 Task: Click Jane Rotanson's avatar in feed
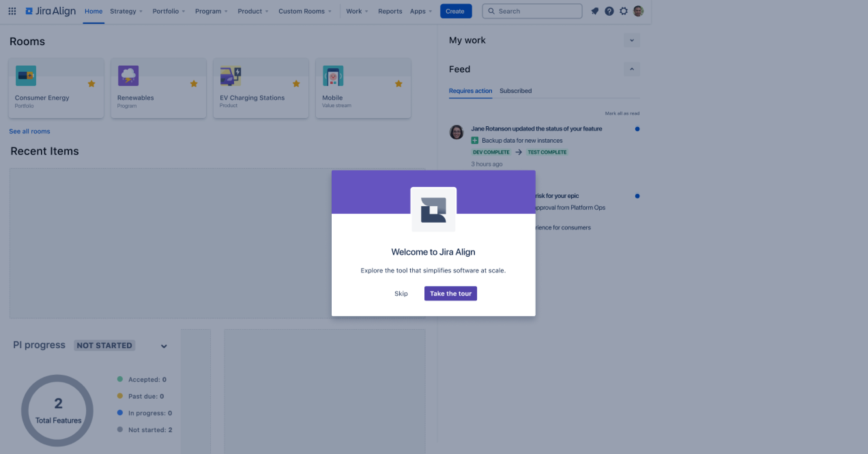tap(457, 132)
